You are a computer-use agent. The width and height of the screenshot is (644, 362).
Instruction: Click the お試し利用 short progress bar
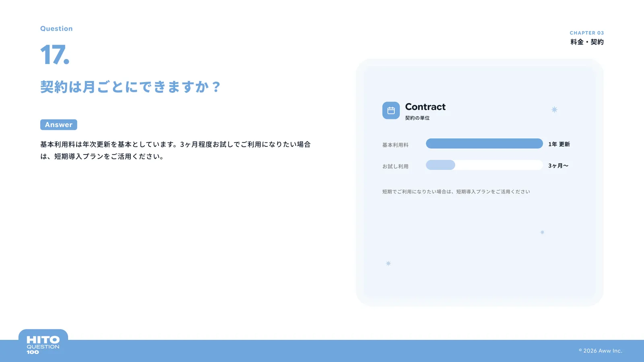(x=440, y=165)
